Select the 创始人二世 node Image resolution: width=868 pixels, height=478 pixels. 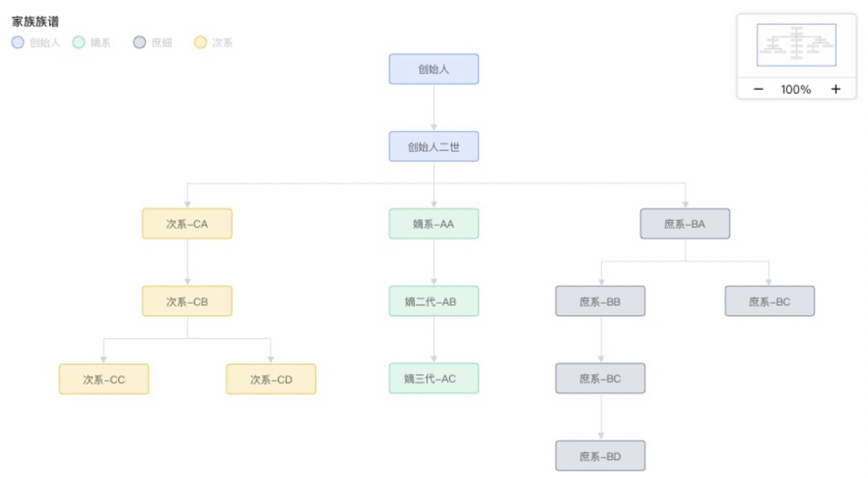[434, 146]
